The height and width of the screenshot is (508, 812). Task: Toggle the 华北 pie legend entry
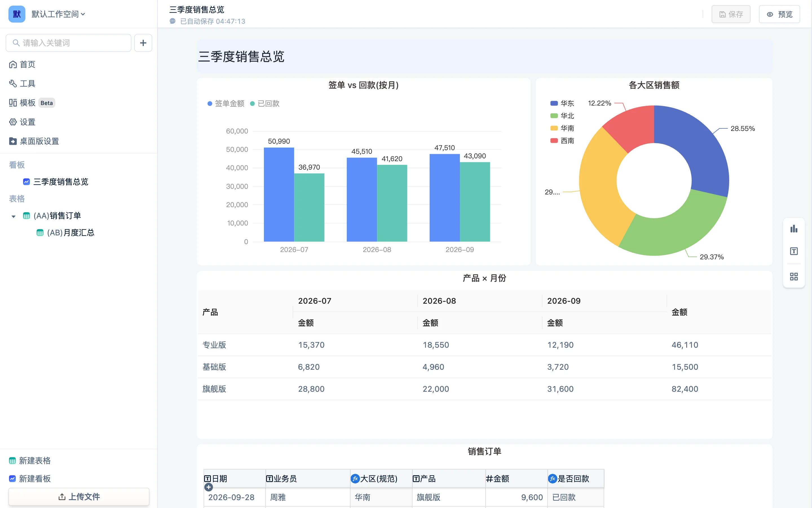click(562, 116)
